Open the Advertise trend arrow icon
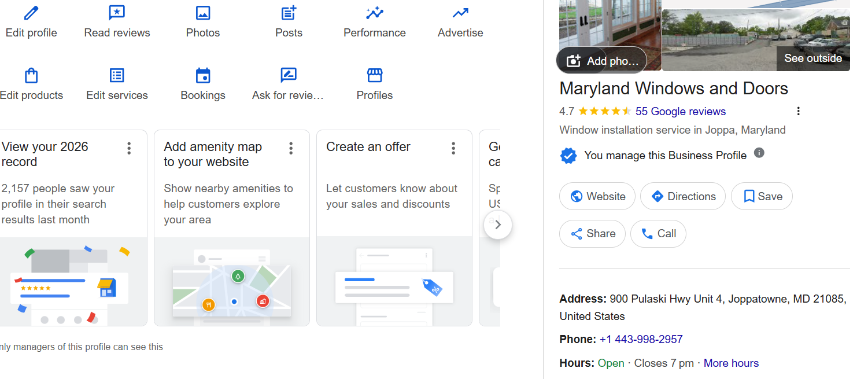 pyautogui.click(x=460, y=13)
